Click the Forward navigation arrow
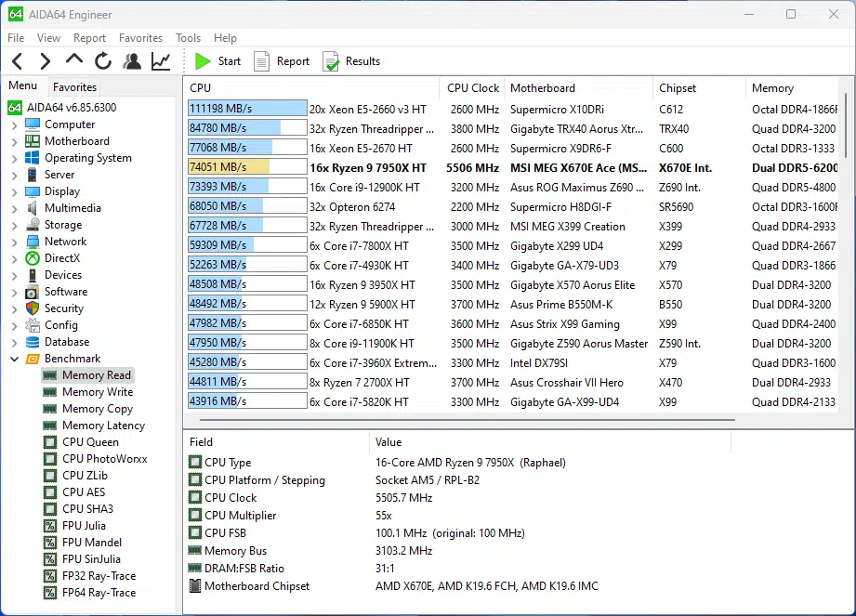Screen dimensions: 856x616 [45, 61]
